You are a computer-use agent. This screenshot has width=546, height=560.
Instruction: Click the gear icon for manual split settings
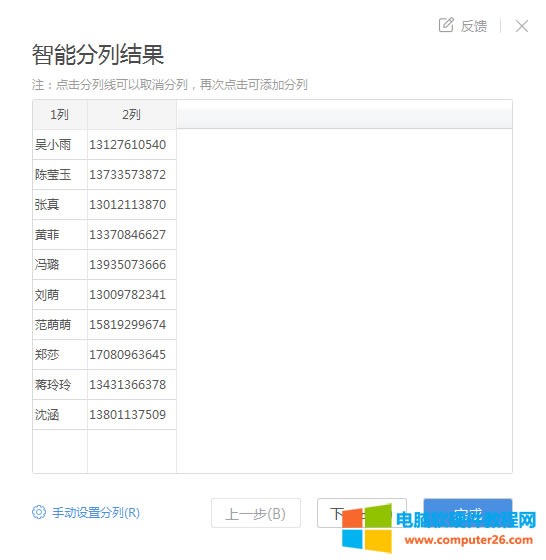click(39, 512)
